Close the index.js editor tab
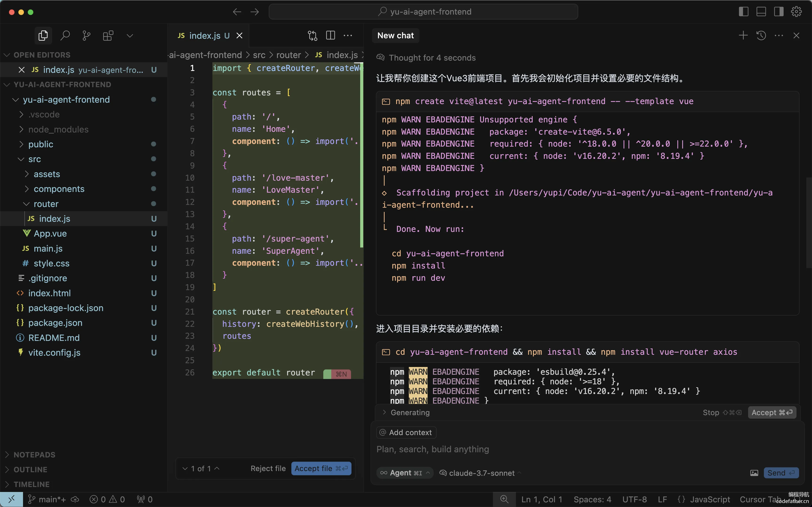Viewport: 812px width, 507px height. (x=239, y=35)
